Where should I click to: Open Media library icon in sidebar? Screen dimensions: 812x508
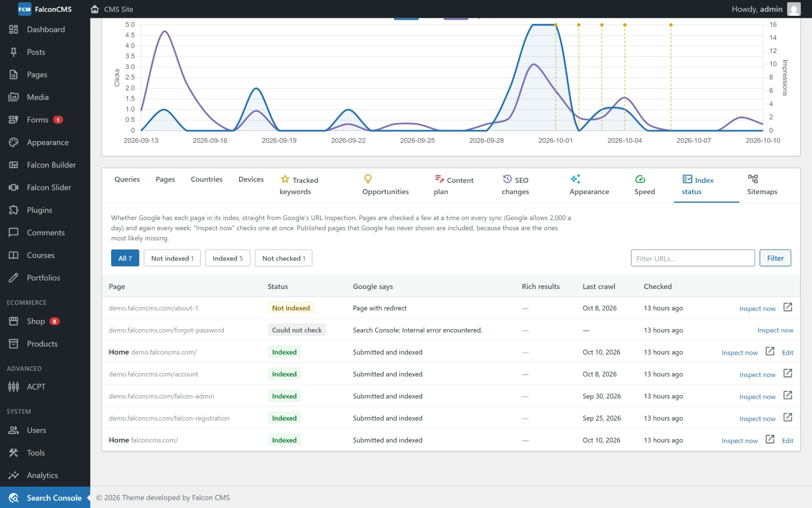pyautogui.click(x=14, y=97)
